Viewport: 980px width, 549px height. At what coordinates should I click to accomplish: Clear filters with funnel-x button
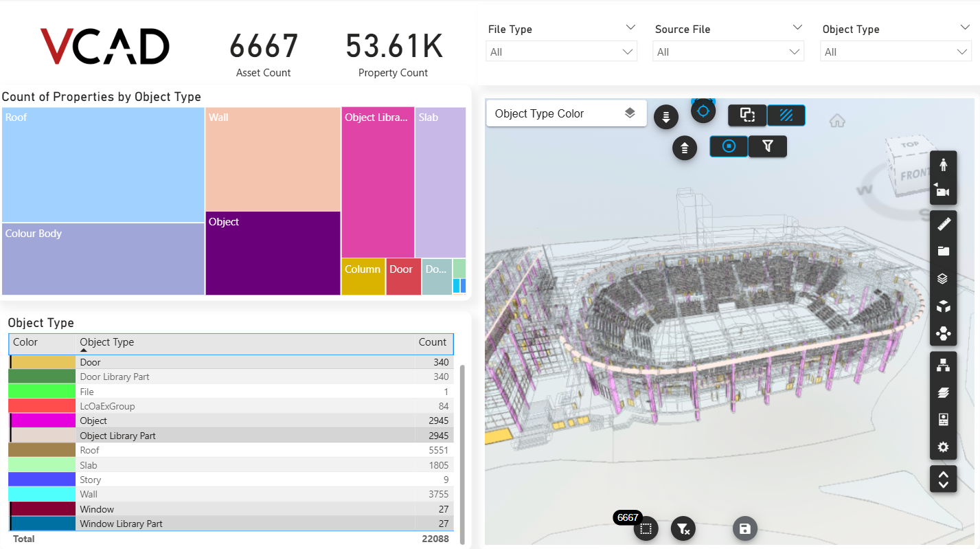tap(683, 528)
